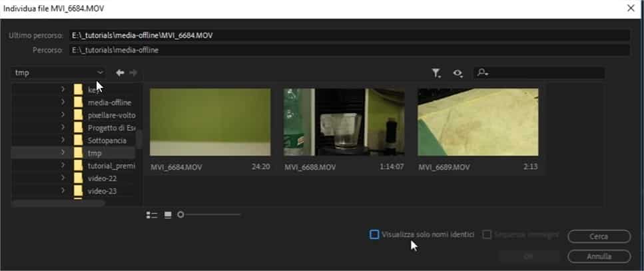Switch to list view icon
This screenshot has width=644, height=271.
click(x=152, y=214)
